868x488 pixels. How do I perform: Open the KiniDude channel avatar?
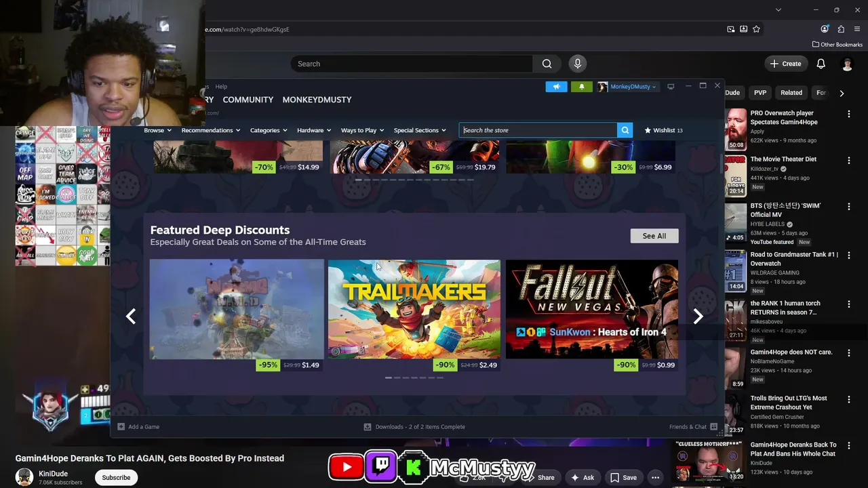(24, 477)
